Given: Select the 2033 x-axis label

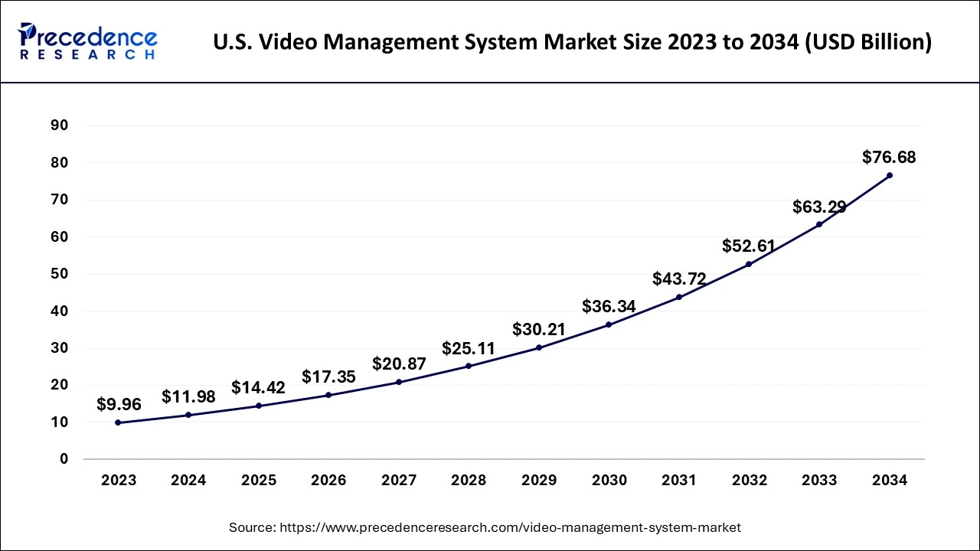Looking at the screenshot, I should [819, 481].
